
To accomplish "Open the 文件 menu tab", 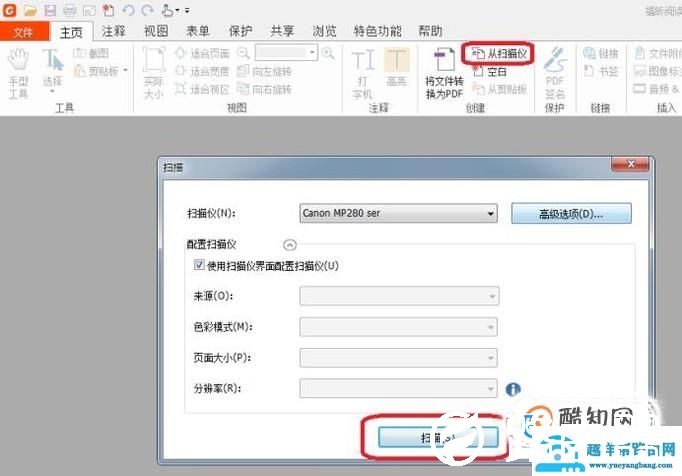I will point(23,32).
